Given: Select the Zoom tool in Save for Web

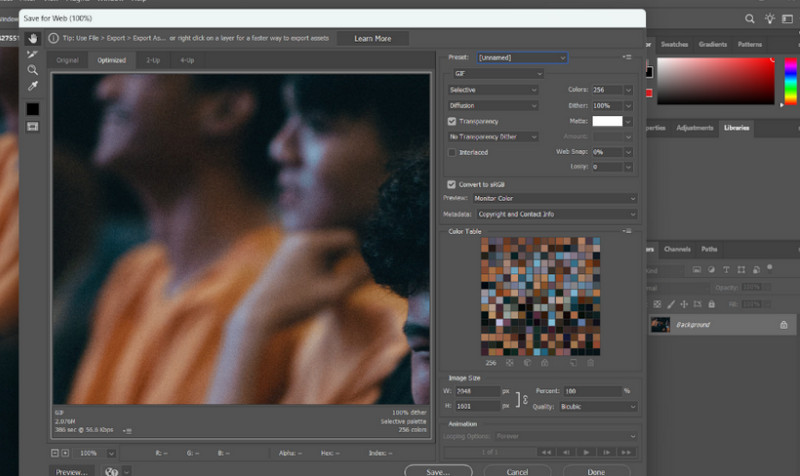Looking at the screenshot, I should (33, 70).
